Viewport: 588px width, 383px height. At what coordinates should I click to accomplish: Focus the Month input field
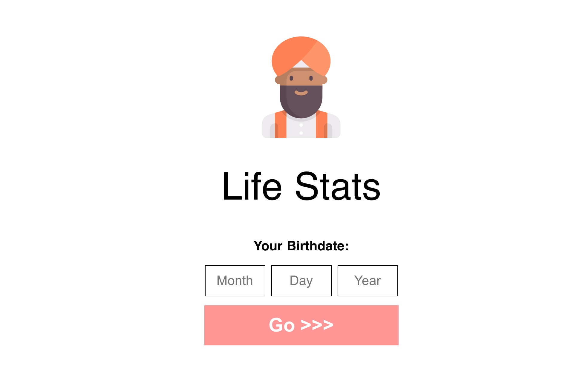tap(235, 281)
